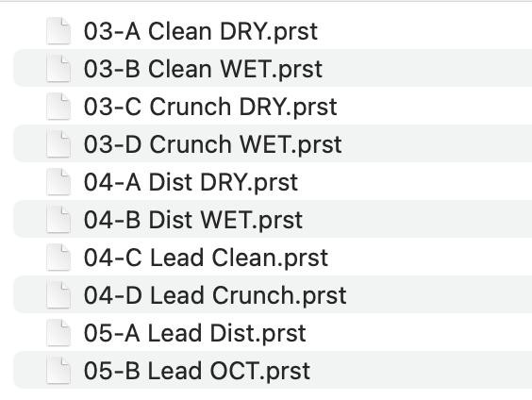This screenshot has width=532, height=400.
Task: Select the 03-A Clean DRY.prst filename
Action: click(201, 32)
